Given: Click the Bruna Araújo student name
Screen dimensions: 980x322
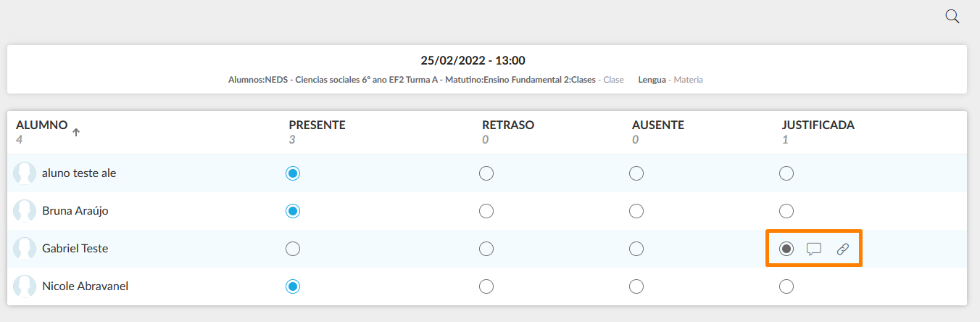Looking at the screenshot, I should pyautogui.click(x=75, y=211).
